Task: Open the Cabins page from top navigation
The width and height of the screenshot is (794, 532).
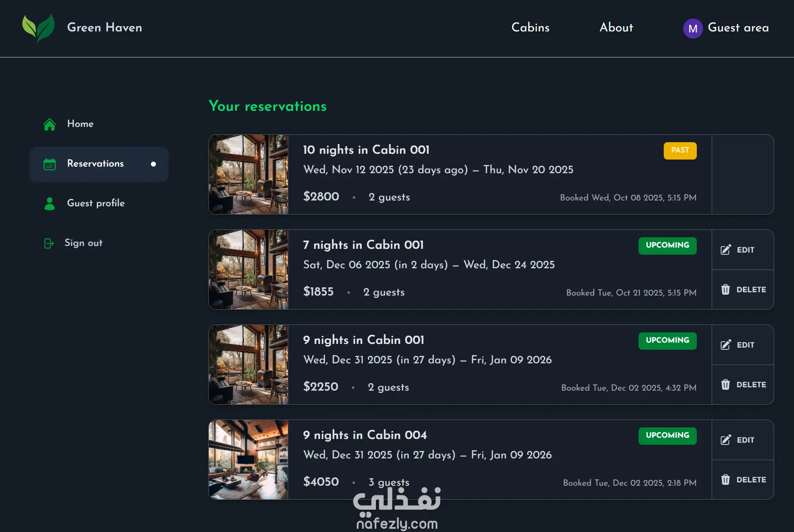Action: pos(530,28)
